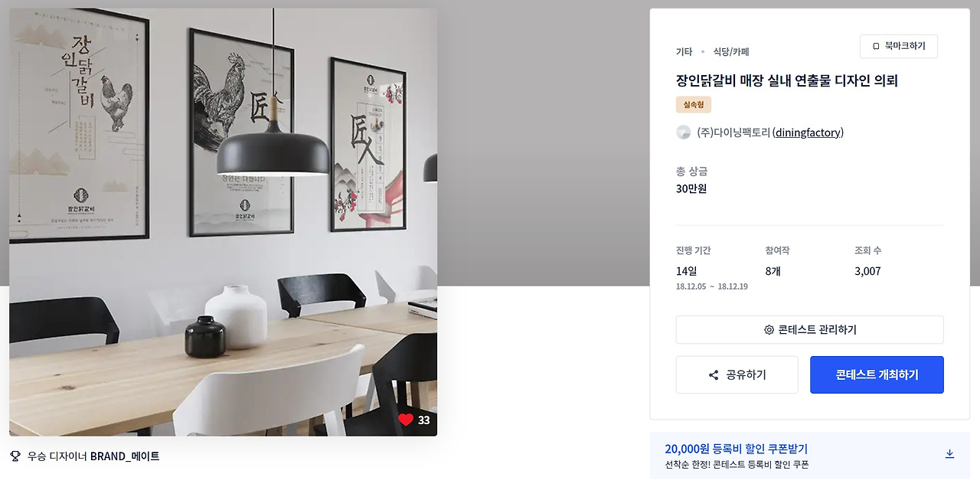
Task: Open the winning design interior image
Action: [223, 222]
